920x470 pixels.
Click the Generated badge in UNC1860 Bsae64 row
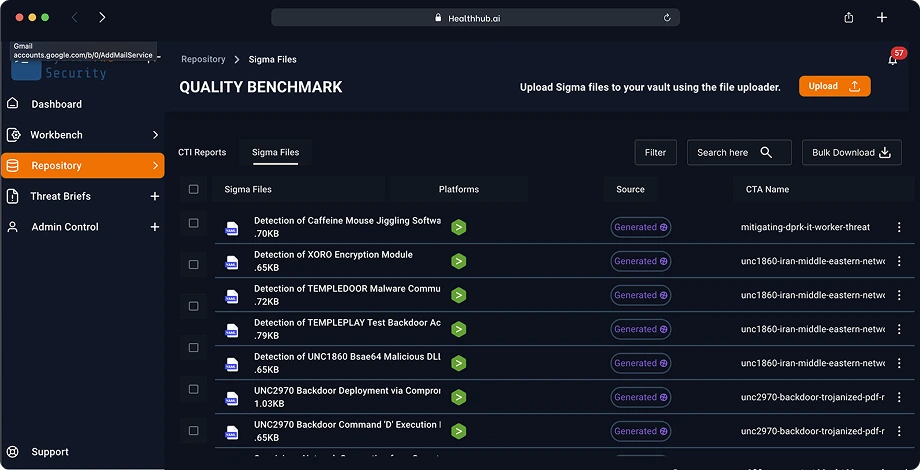pos(641,363)
